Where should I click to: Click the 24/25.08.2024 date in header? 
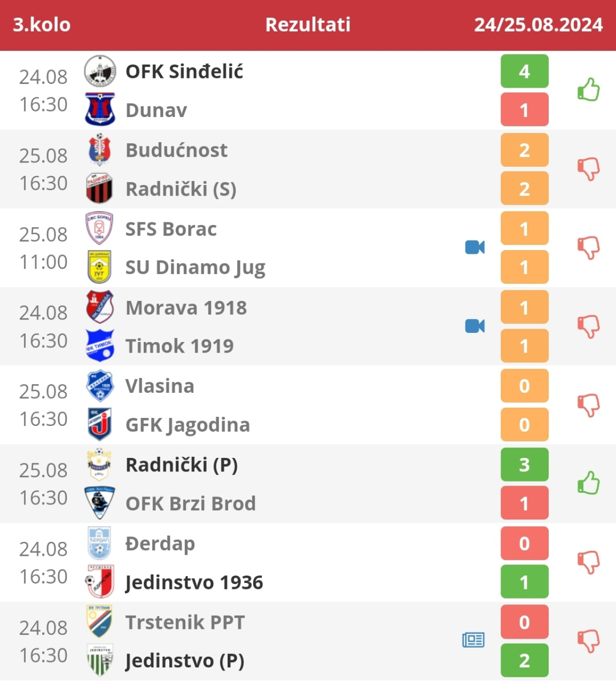point(538,25)
